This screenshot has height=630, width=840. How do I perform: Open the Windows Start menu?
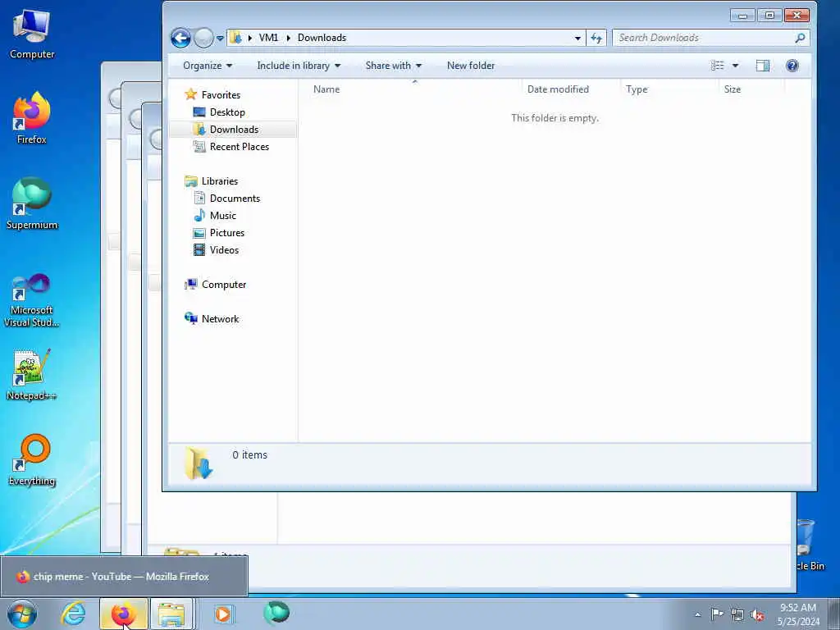[x=22, y=614]
